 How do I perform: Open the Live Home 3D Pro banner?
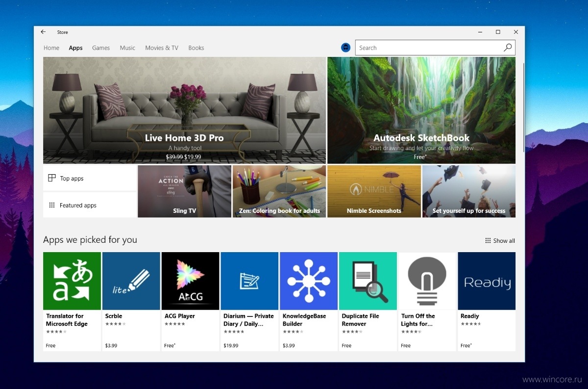click(184, 110)
